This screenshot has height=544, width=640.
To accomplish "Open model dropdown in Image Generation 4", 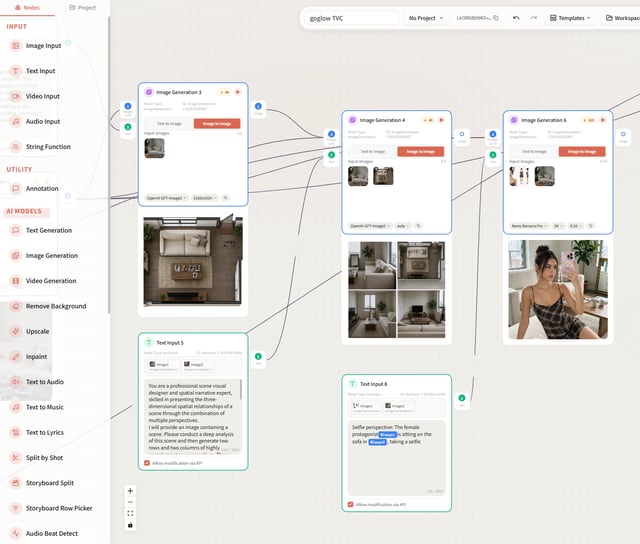I will [x=370, y=226].
